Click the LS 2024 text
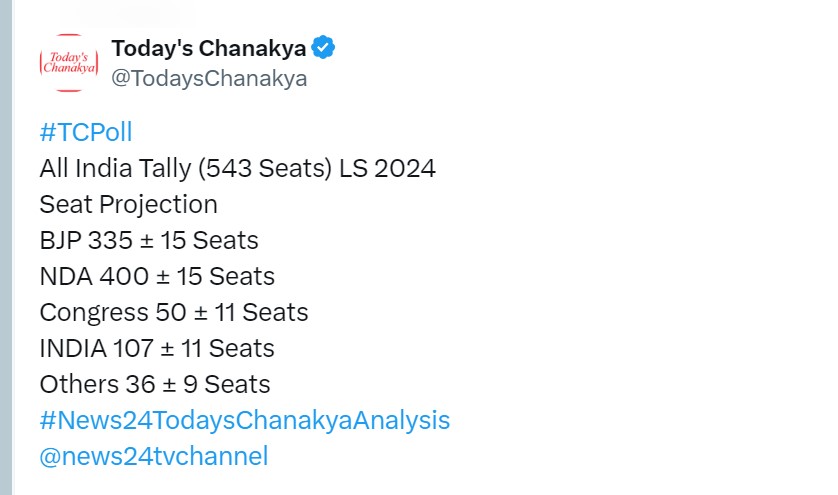The width and height of the screenshot is (838, 495). [x=387, y=168]
